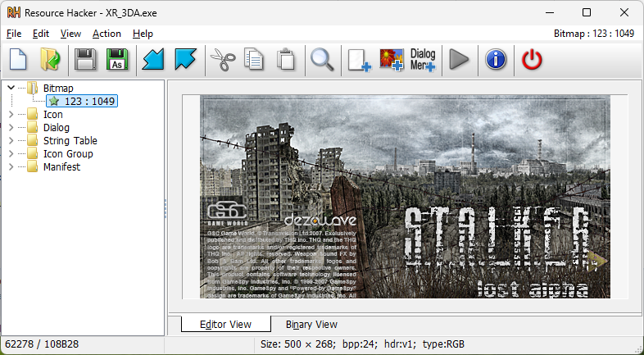Minimize the Resource Hacker window
The height and width of the screenshot is (355, 644).
(x=550, y=13)
